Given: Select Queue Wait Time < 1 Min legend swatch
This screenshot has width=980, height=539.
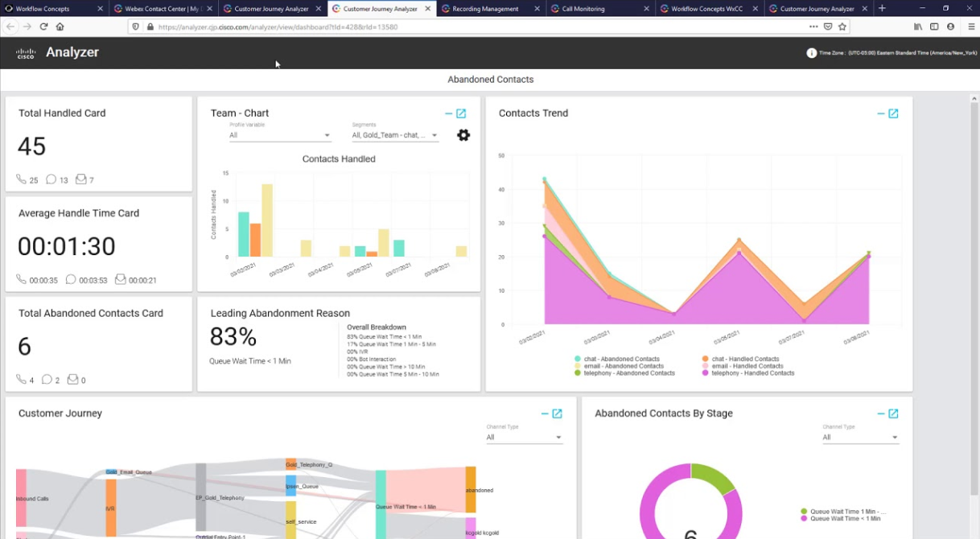Looking at the screenshot, I should tap(804, 519).
